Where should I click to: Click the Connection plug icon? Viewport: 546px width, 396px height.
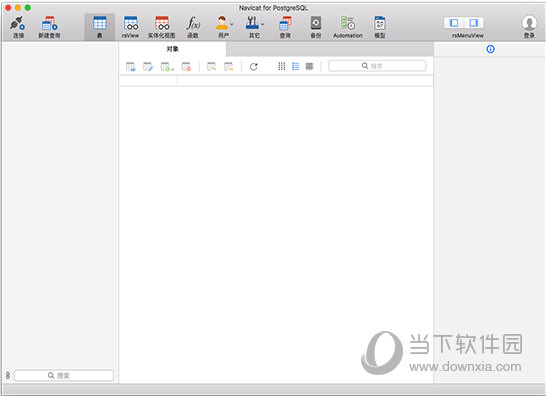[17, 23]
